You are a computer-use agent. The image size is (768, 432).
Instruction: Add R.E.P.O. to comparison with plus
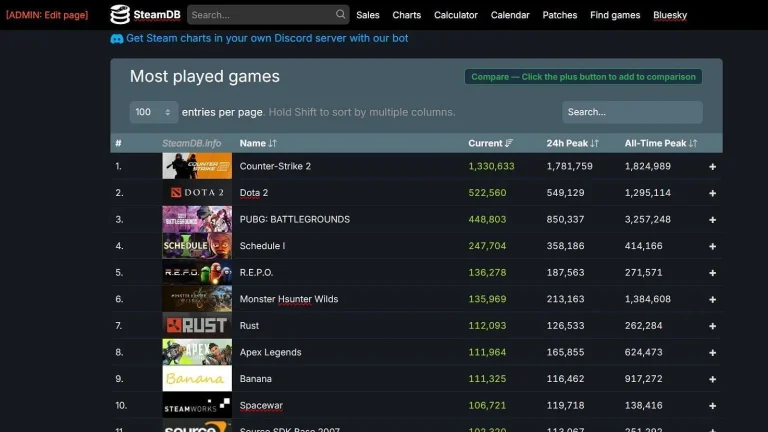click(712, 273)
